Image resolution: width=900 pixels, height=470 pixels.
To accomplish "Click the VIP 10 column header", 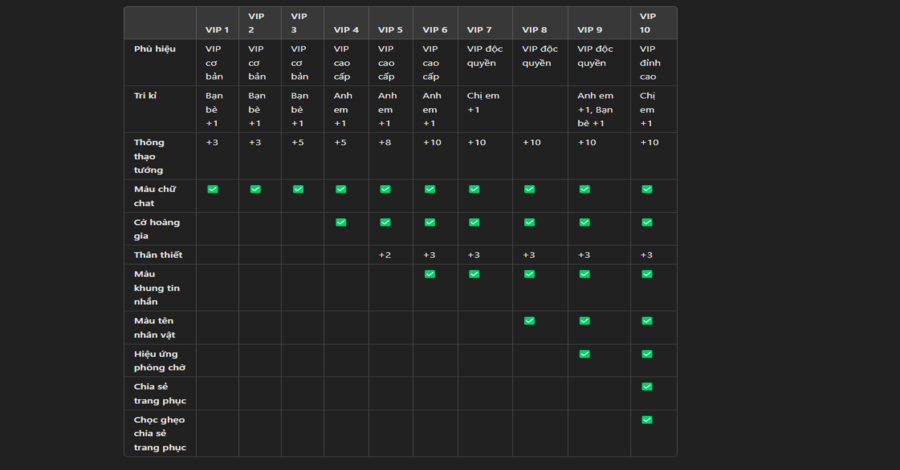I will [x=648, y=23].
